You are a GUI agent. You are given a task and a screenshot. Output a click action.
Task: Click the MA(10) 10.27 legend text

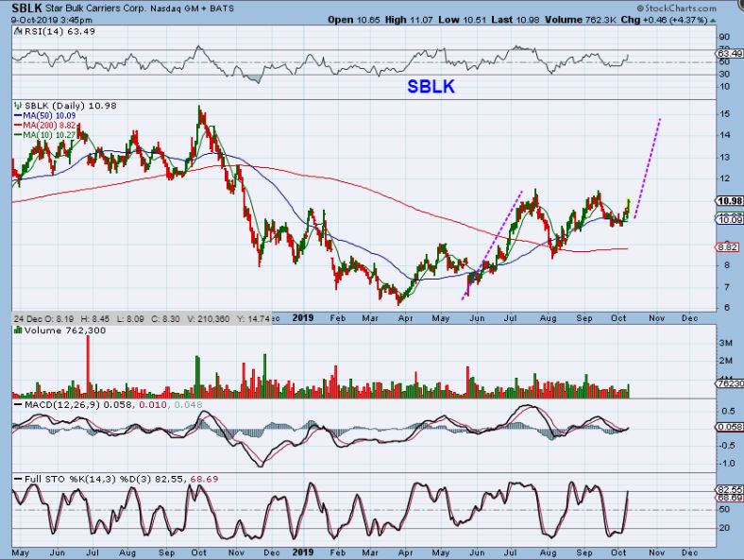[49, 135]
